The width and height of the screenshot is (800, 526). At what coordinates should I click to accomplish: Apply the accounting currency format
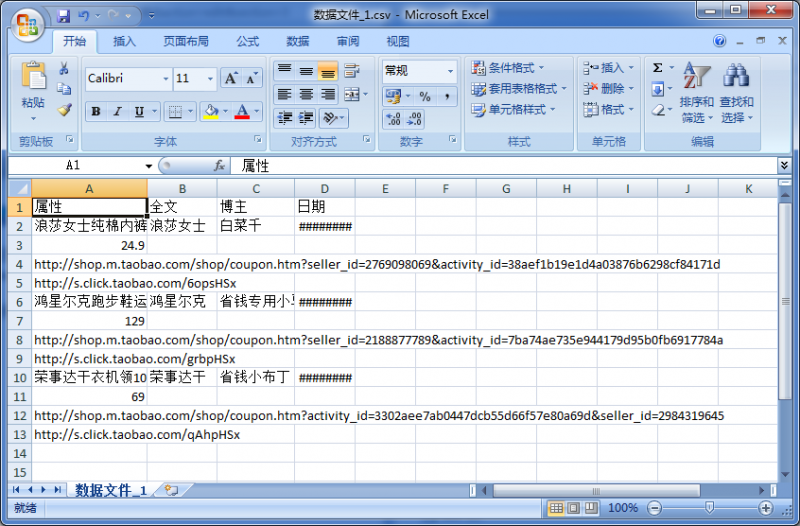393,96
